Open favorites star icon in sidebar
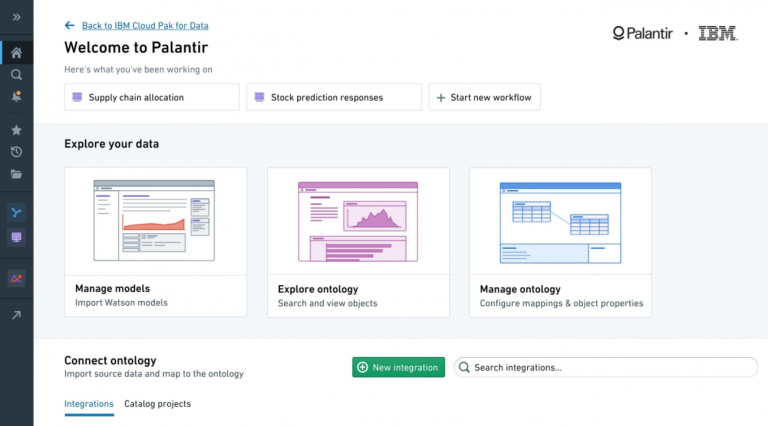The width and height of the screenshot is (768, 426). pyautogui.click(x=17, y=130)
